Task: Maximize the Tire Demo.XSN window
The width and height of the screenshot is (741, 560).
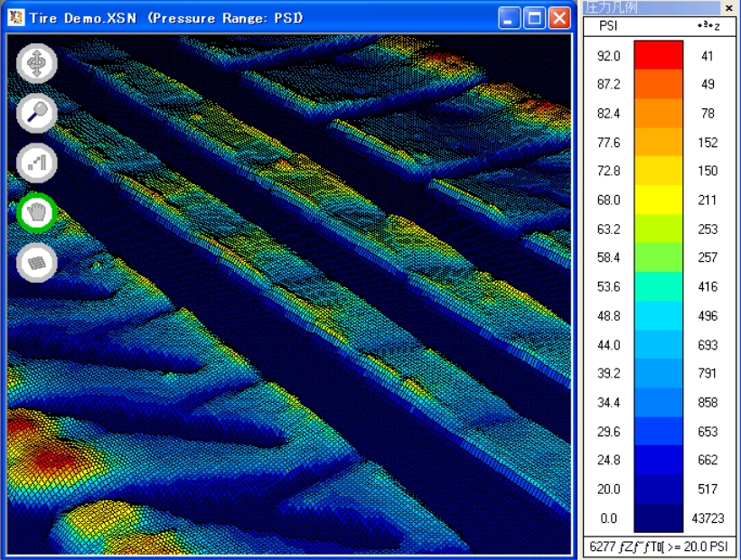Action: 535,18
